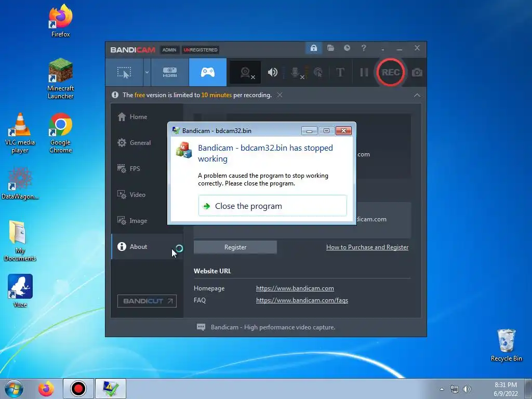Click the DataWagon desktop icon
Image resolution: width=532 pixels, height=399 pixels.
pyautogui.click(x=20, y=183)
